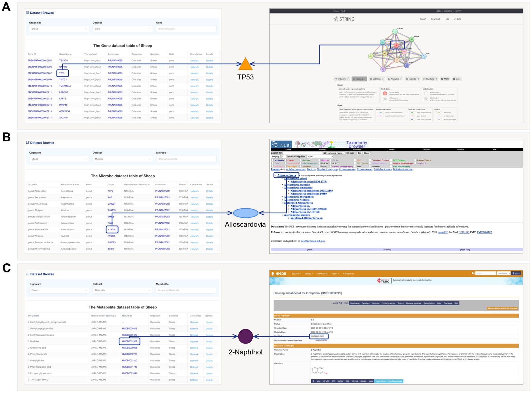Click the More plus button in STRING
Viewport: 532px width, 393px height.
445,79
